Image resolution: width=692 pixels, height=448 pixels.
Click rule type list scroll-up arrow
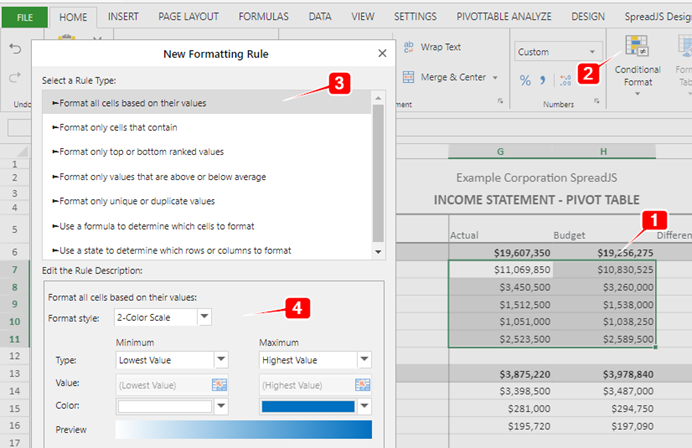(x=378, y=98)
